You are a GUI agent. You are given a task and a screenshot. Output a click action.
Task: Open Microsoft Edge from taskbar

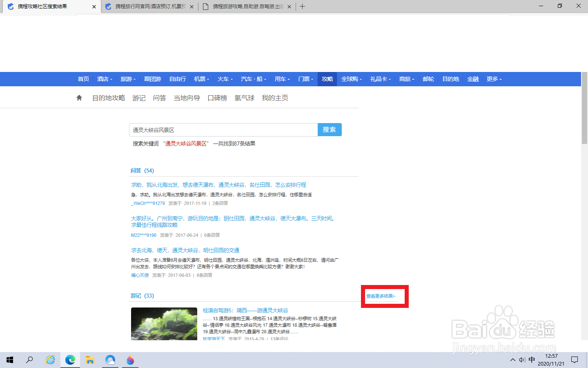coord(70,360)
